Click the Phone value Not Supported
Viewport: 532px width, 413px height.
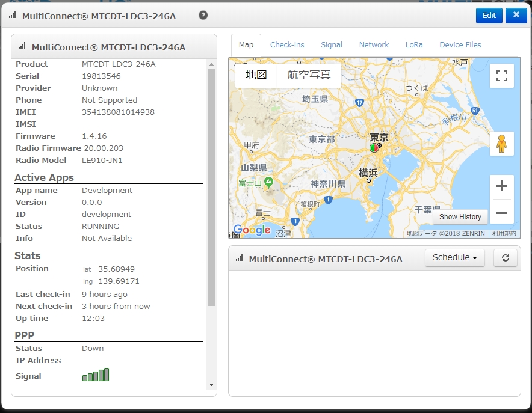pyautogui.click(x=110, y=100)
